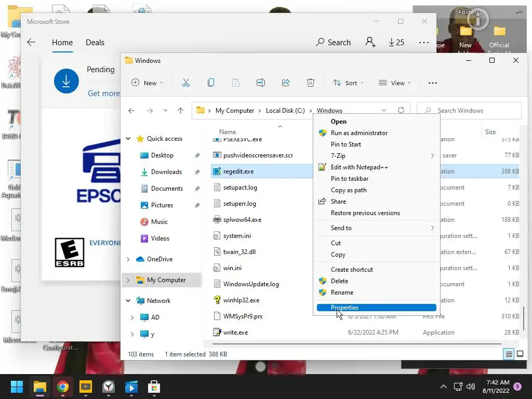The image size is (532, 399).
Task: Click the Copy icon in Explorer toolbar
Action: [211, 83]
